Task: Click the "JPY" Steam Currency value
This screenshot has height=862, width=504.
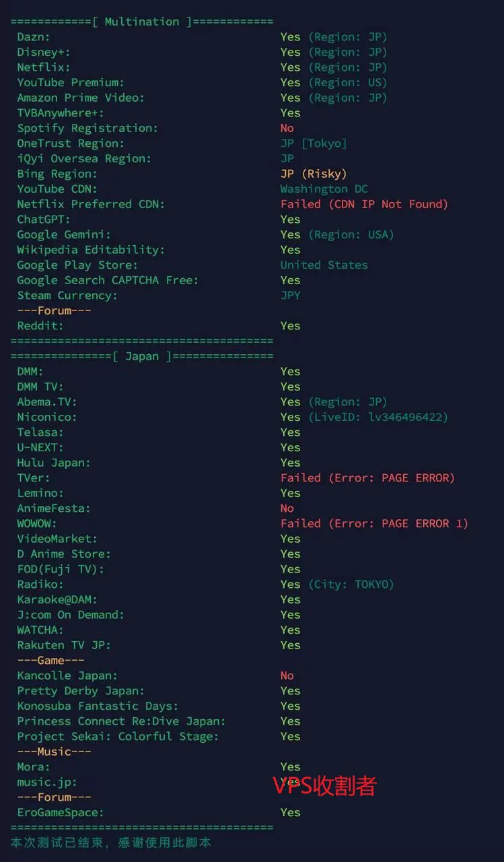Action: (290, 296)
